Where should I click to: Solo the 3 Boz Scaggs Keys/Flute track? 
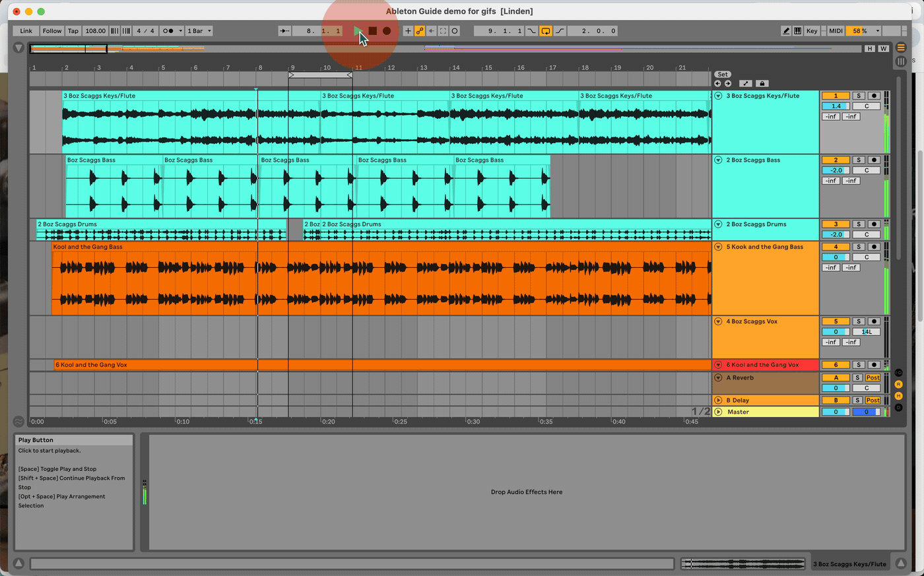(x=859, y=96)
